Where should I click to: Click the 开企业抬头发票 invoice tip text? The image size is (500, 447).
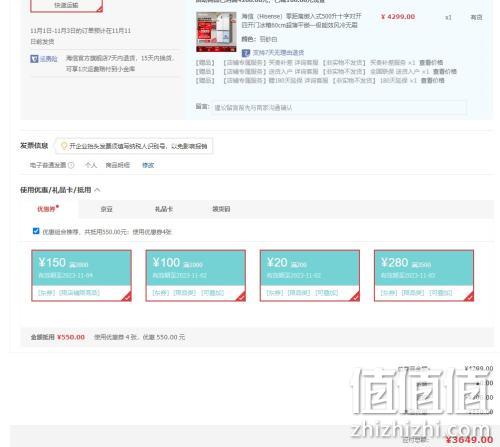click(x=138, y=146)
